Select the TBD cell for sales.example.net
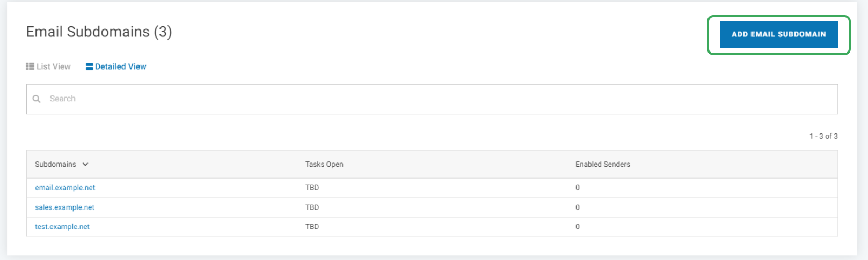The height and width of the screenshot is (260, 868). 312,207
